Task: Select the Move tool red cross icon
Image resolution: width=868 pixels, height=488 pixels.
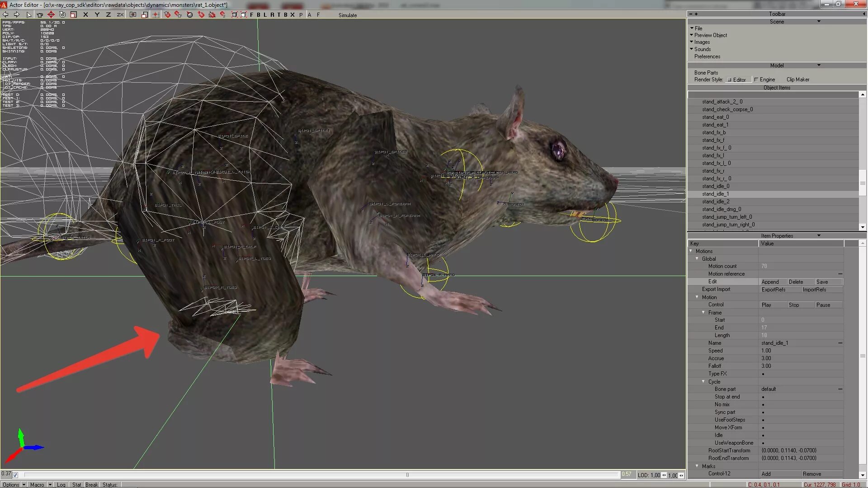Action: pyautogui.click(x=51, y=14)
